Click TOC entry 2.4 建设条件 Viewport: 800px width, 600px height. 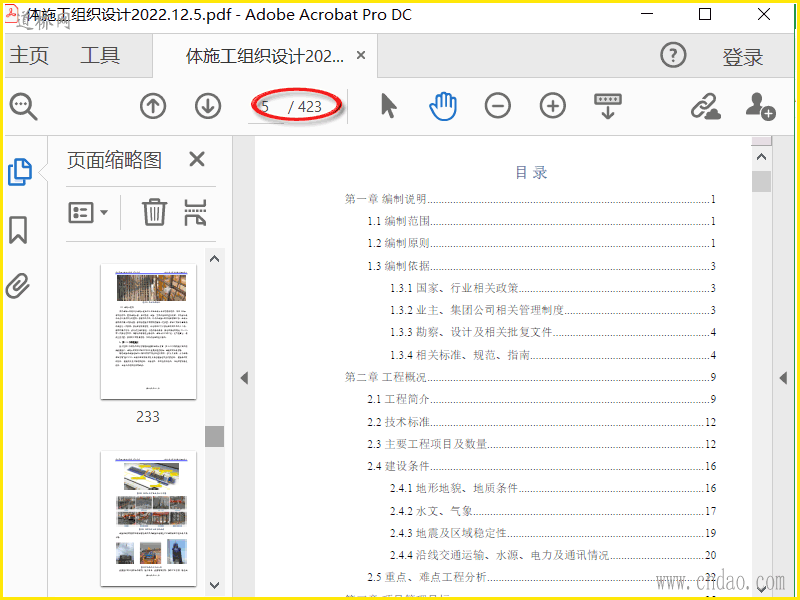(541, 466)
